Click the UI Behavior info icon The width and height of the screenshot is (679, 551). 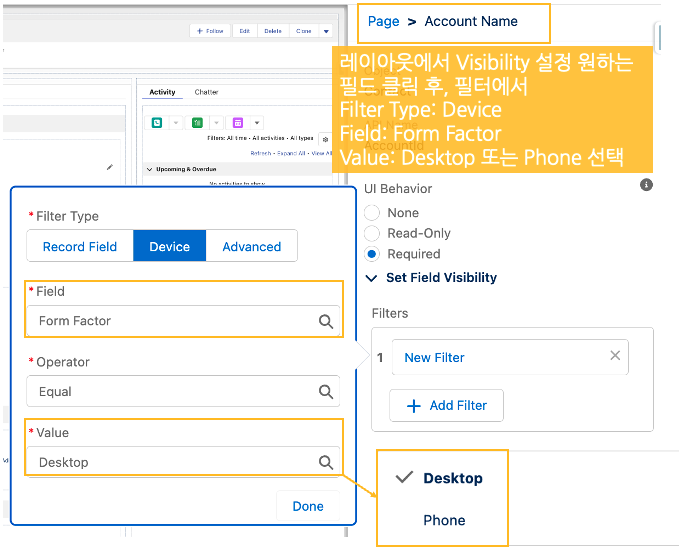tap(646, 185)
